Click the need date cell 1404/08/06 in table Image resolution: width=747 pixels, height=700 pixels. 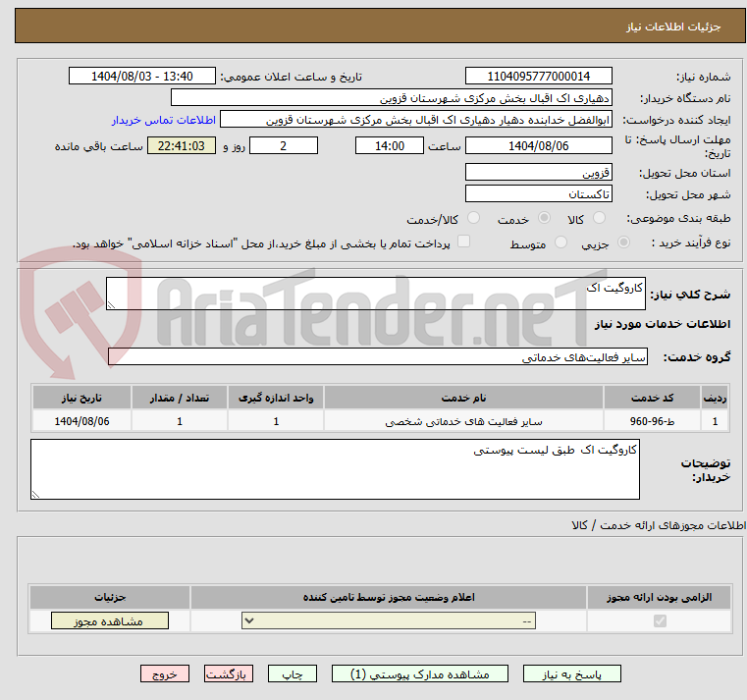[81, 421]
